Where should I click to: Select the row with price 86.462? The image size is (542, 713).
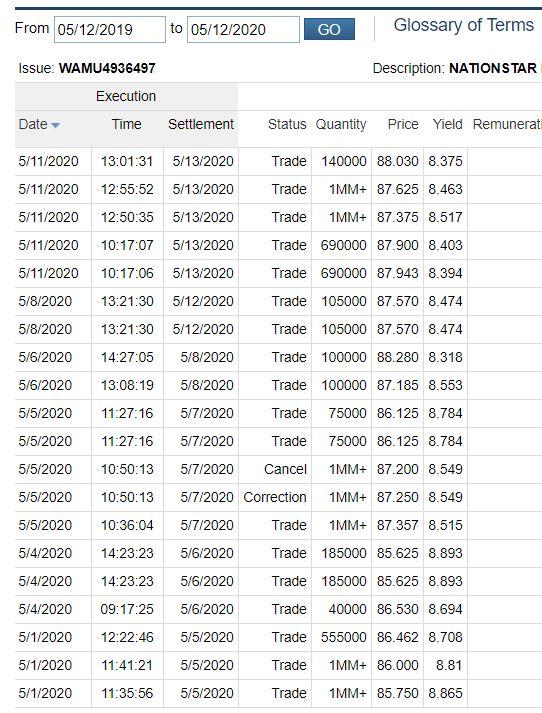(x=278, y=638)
